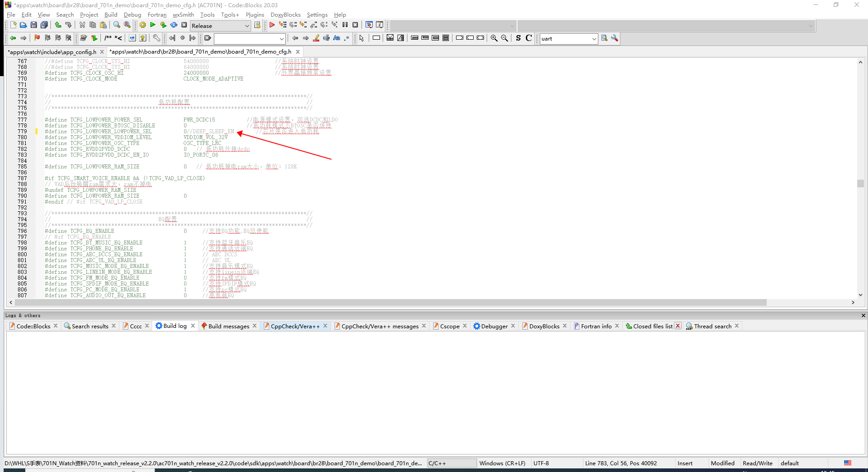
Task: Click the Zoom in magnifier icon
Action: click(494, 38)
